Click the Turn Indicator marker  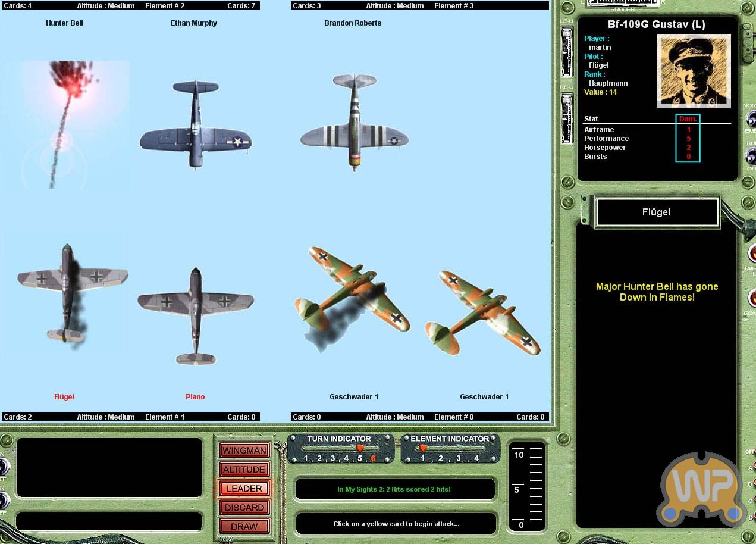(x=359, y=448)
